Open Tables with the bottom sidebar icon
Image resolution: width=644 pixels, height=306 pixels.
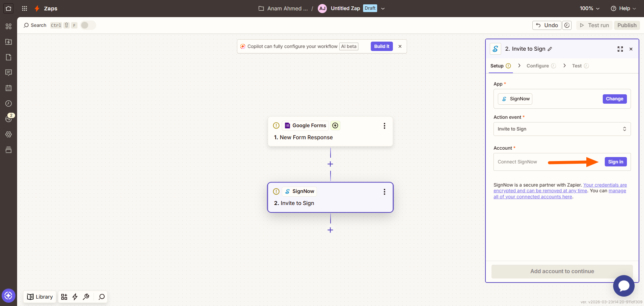pos(9,150)
